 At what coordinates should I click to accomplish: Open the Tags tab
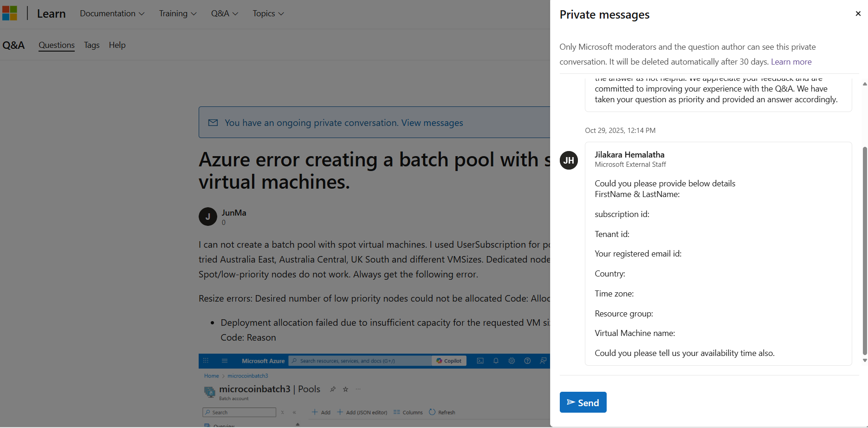click(x=92, y=45)
